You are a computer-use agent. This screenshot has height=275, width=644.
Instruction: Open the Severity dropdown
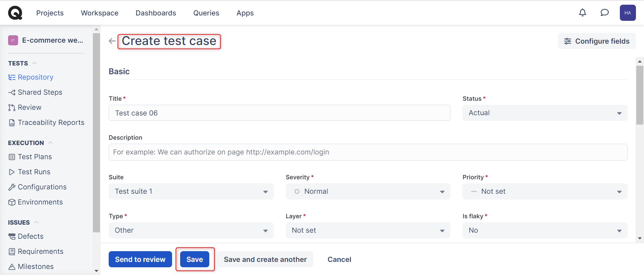pyautogui.click(x=368, y=191)
